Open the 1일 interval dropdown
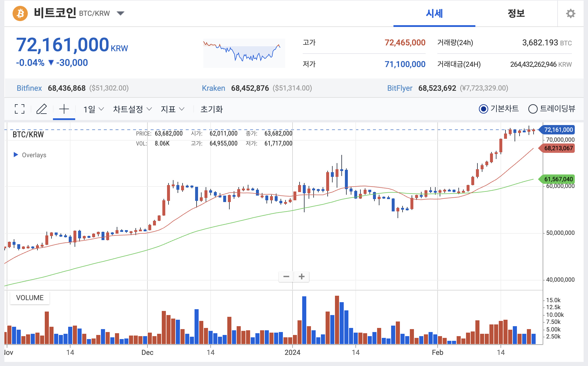The width and height of the screenshot is (588, 366). click(x=93, y=109)
